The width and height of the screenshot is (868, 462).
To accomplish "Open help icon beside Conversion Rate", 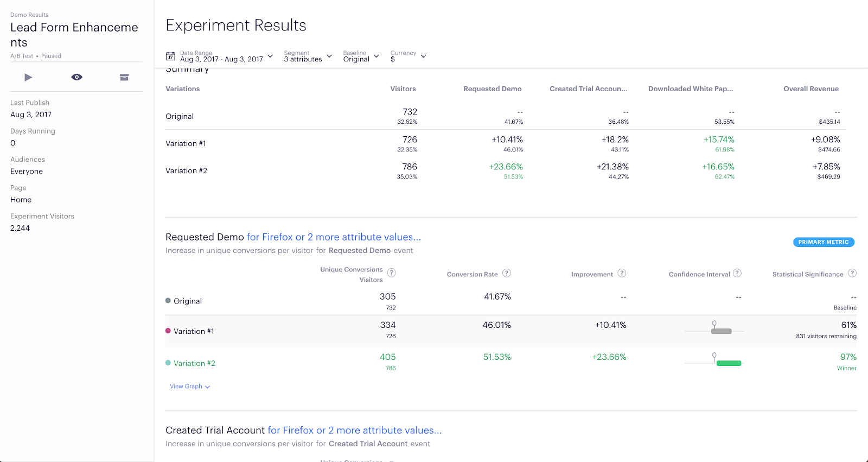I will point(507,273).
